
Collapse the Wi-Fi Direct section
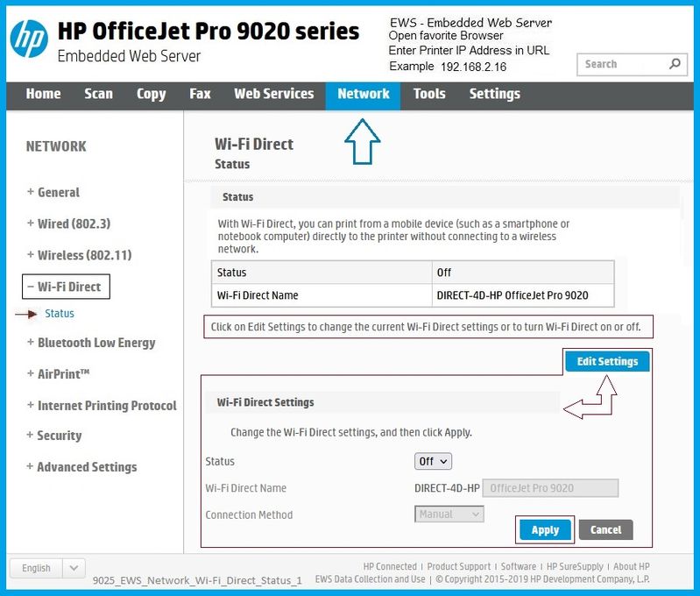tap(66, 287)
